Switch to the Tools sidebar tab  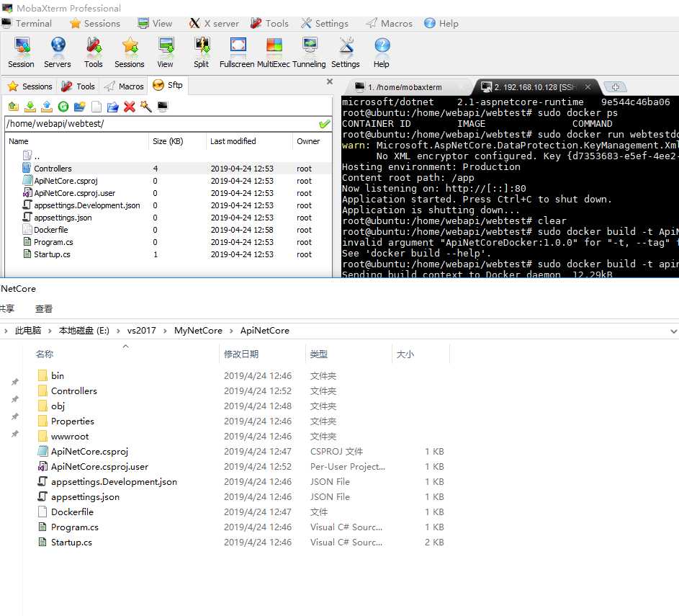78,86
